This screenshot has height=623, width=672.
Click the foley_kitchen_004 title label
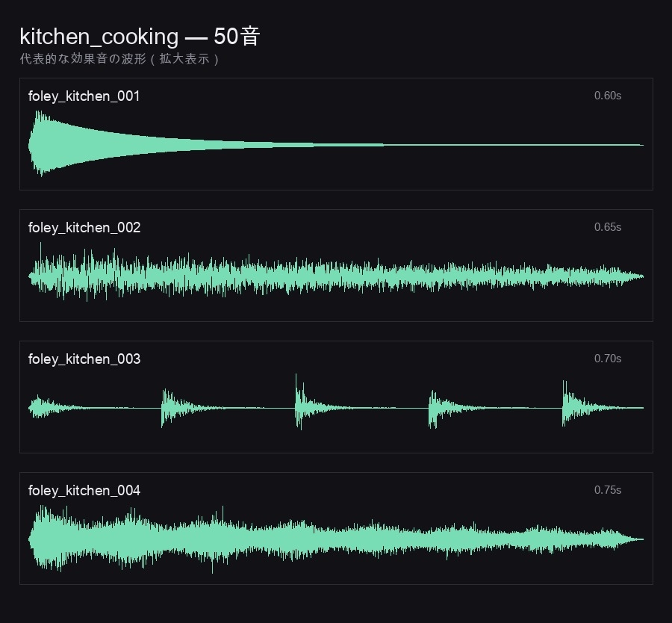[x=84, y=491]
